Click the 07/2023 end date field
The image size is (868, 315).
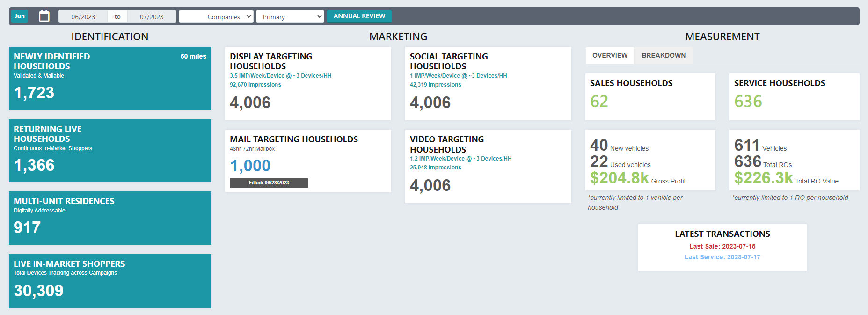pyautogui.click(x=152, y=17)
